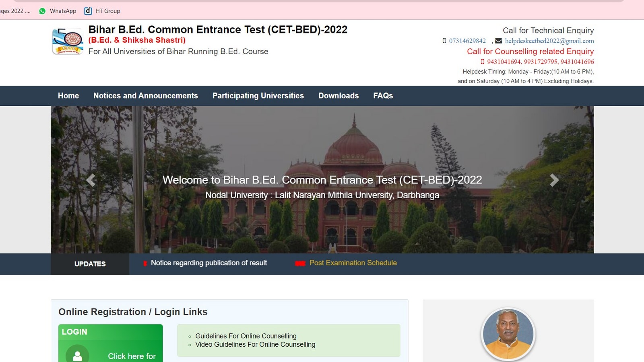Click counselling numbers '9431041694, 9931729795, 9431041696'

(x=541, y=62)
